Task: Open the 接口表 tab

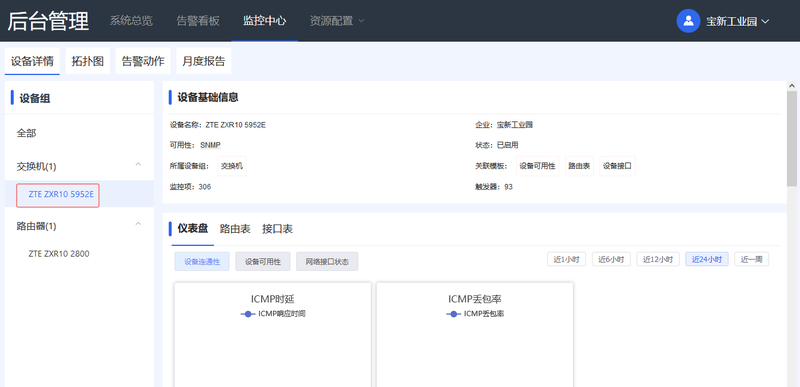Action: pos(278,229)
